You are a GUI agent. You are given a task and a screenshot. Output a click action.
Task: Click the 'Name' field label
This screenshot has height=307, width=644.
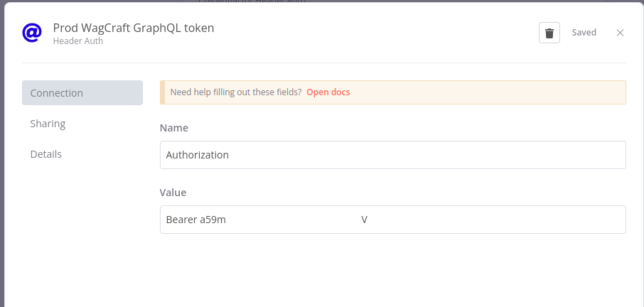(x=173, y=128)
